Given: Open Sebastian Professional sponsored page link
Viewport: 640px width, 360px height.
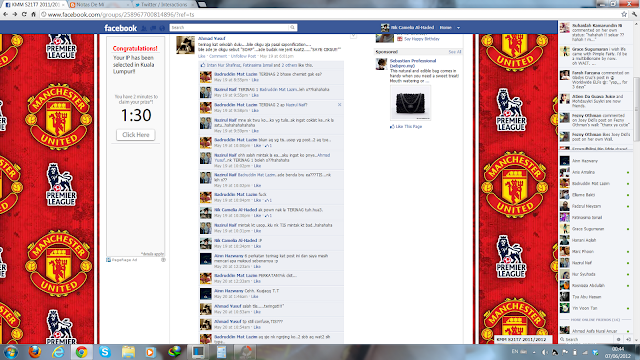Looking at the screenshot, I should (413, 63).
